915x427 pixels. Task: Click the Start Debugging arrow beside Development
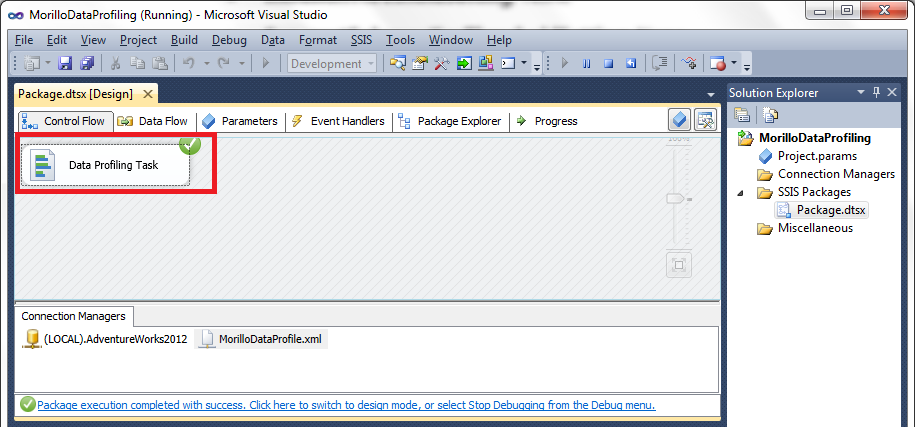tap(266, 64)
